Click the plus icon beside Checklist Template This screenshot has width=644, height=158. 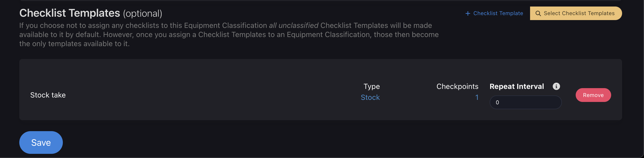pyautogui.click(x=468, y=13)
